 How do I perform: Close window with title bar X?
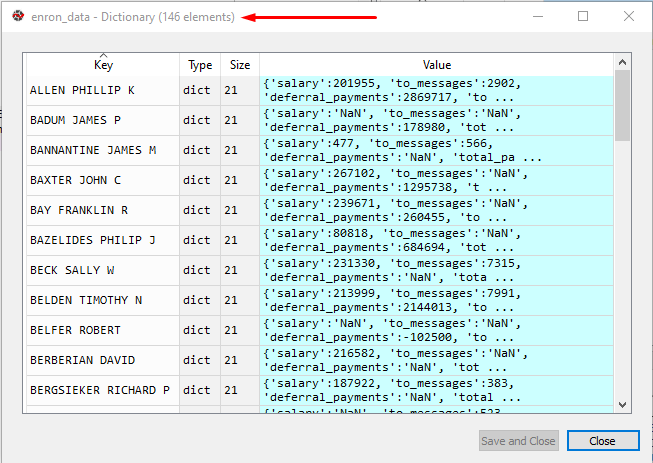pyautogui.click(x=629, y=16)
